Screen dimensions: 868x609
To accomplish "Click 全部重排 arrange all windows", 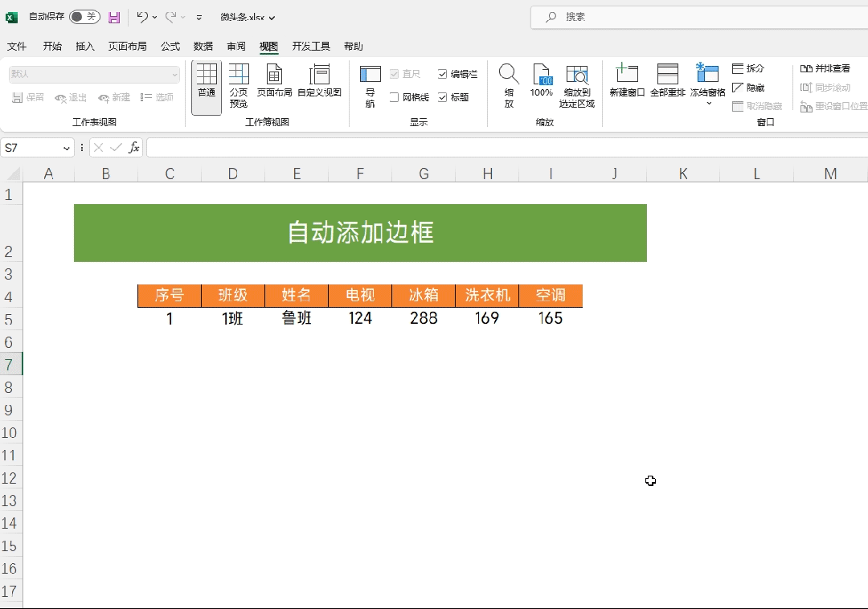I will pyautogui.click(x=668, y=81).
